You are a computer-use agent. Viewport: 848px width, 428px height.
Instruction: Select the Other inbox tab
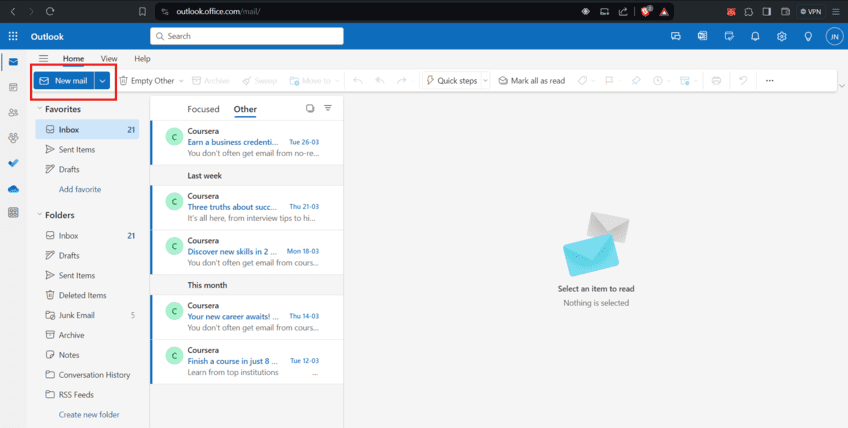[x=245, y=109]
